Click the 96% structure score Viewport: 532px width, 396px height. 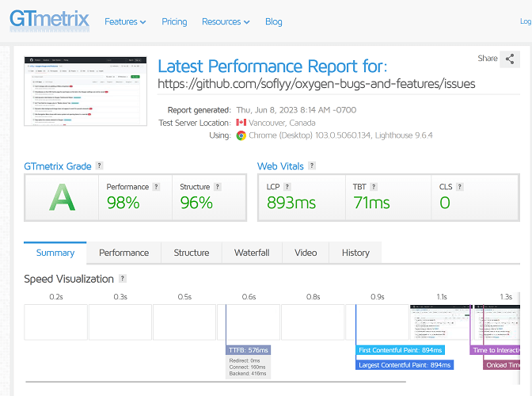(196, 203)
